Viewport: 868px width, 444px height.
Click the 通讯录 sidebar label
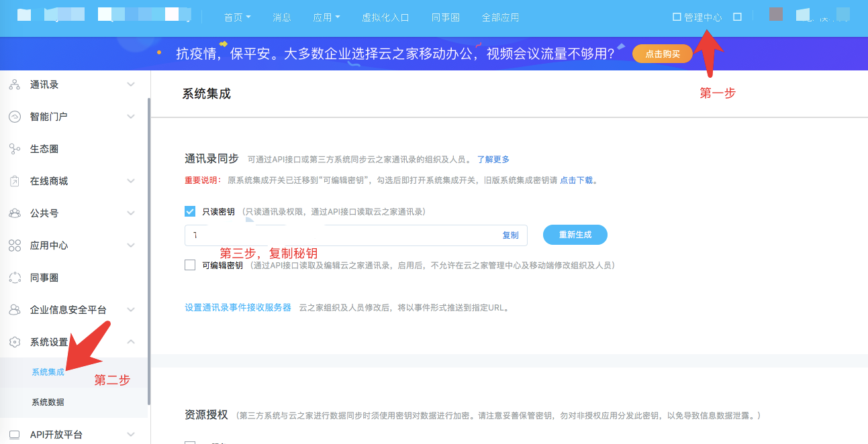44,85
